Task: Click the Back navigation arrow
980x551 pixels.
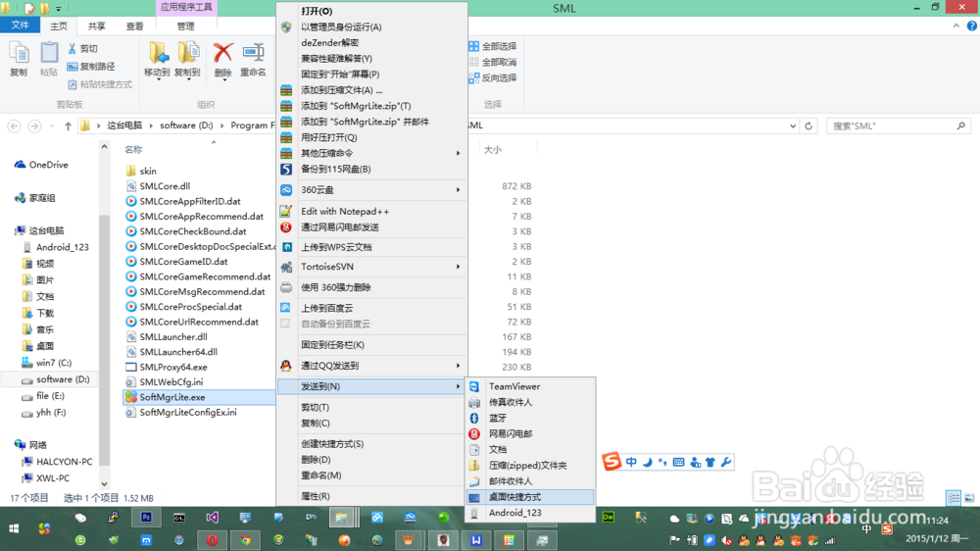Action: coord(15,125)
